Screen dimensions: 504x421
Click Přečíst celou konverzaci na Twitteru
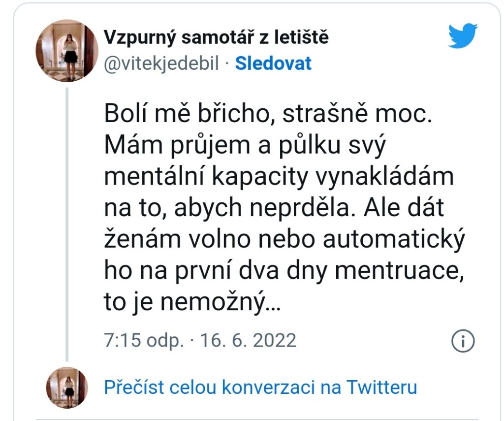pos(260,388)
